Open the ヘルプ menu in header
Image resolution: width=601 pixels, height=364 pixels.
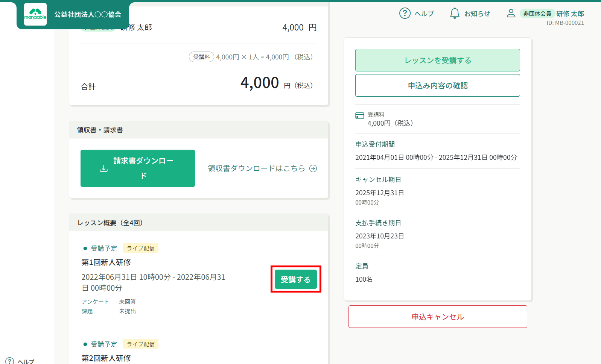pos(424,14)
